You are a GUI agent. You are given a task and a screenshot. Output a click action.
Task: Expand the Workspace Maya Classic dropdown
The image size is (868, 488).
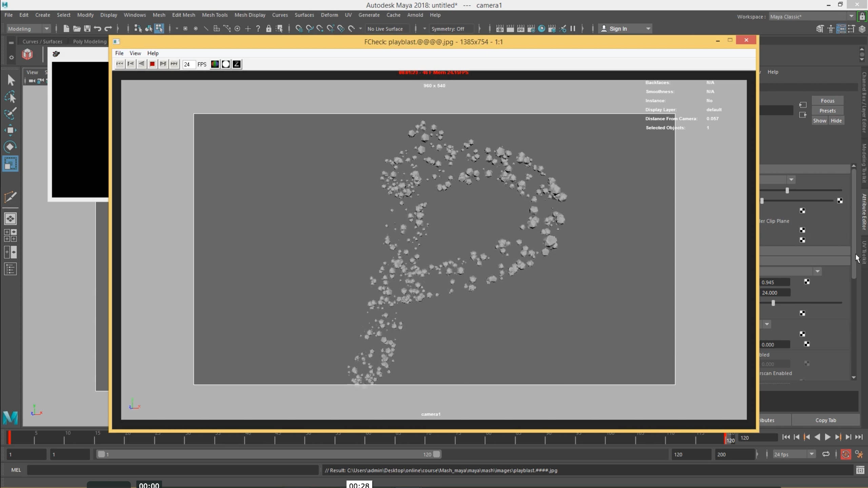tap(851, 17)
